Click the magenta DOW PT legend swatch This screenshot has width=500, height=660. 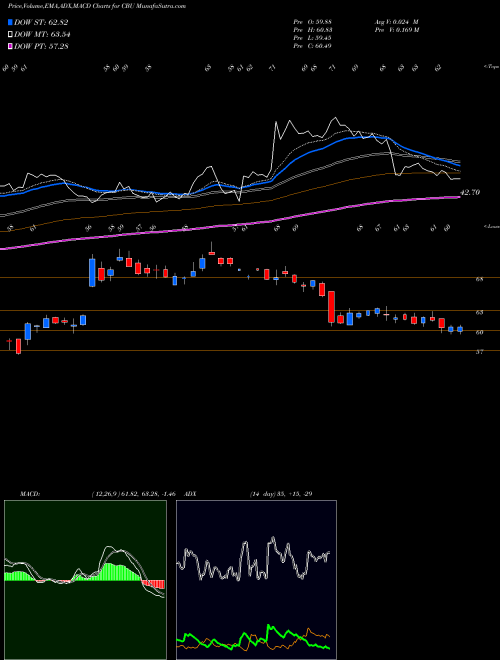tap(10, 46)
